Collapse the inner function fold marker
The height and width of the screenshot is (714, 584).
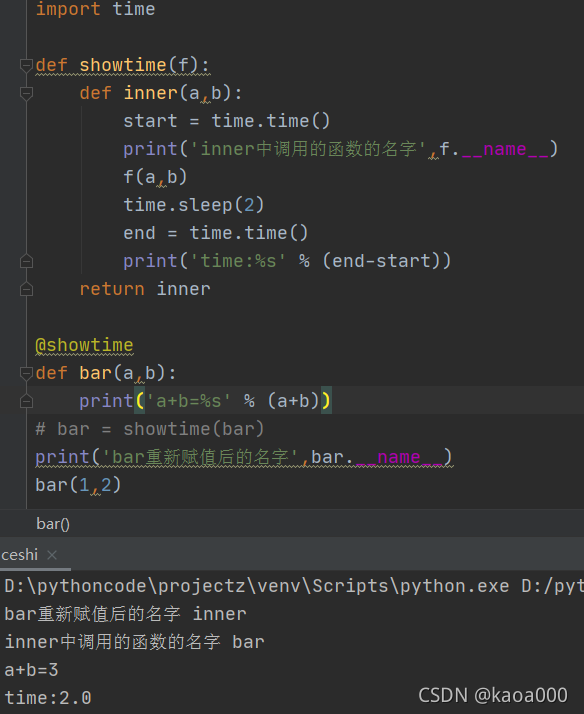(x=26, y=93)
